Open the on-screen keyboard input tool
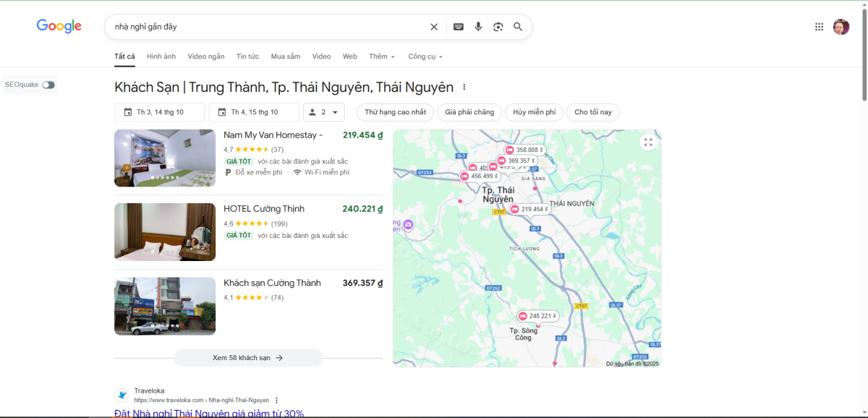The width and height of the screenshot is (868, 418). pos(458,27)
